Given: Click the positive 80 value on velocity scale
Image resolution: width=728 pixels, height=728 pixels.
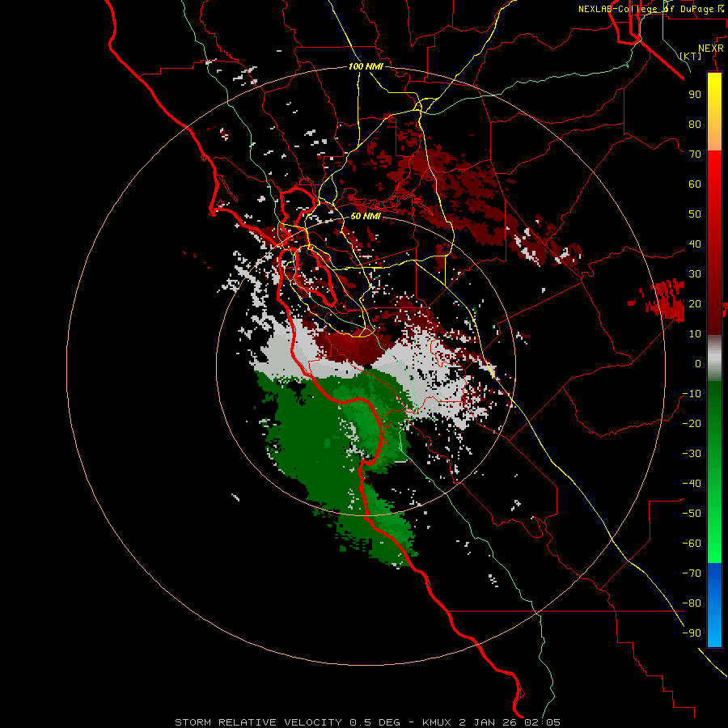Looking at the screenshot, I should tap(695, 124).
